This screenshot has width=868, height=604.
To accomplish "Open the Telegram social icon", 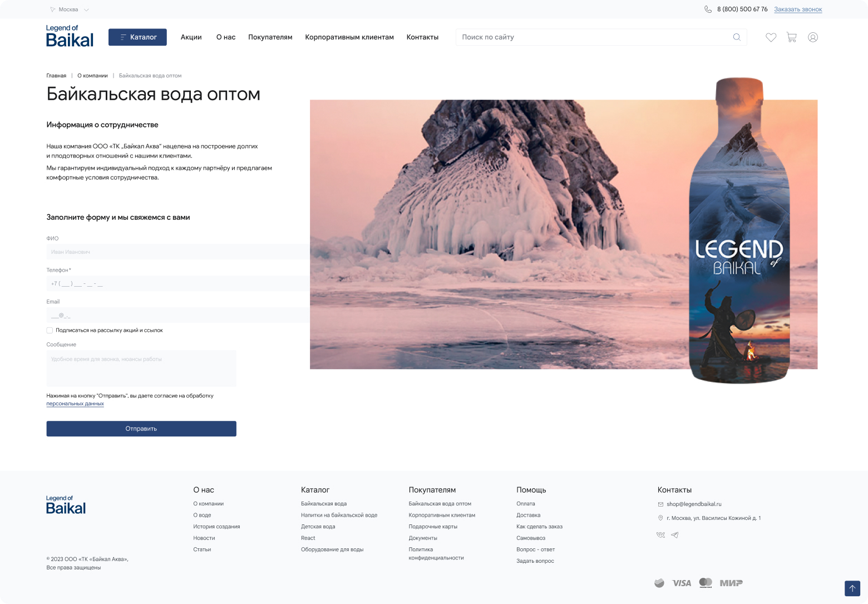I will coord(674,535).
